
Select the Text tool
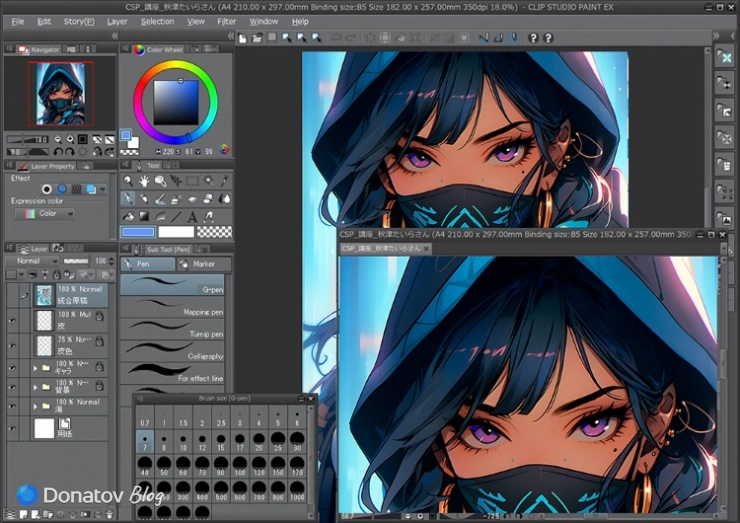tap(192, 217)
